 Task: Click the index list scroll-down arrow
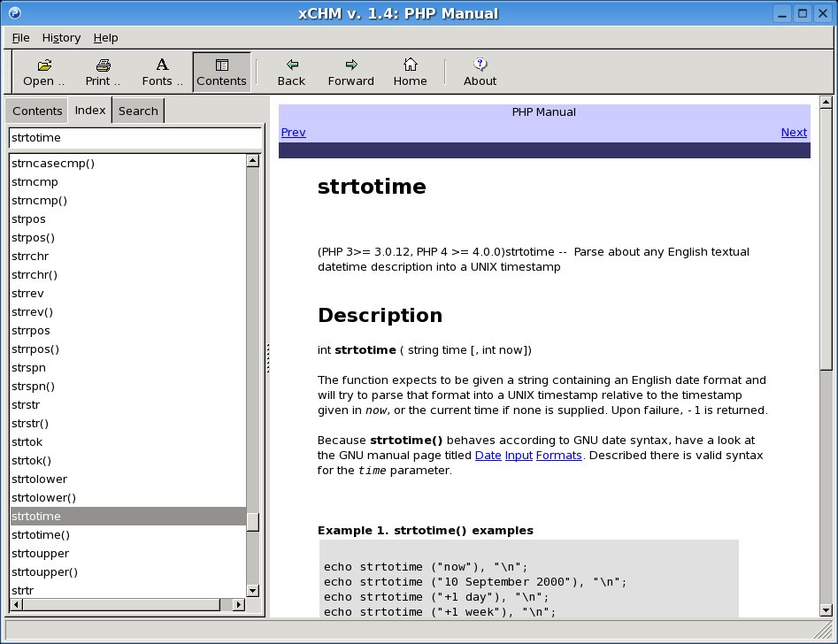[252, 590]
